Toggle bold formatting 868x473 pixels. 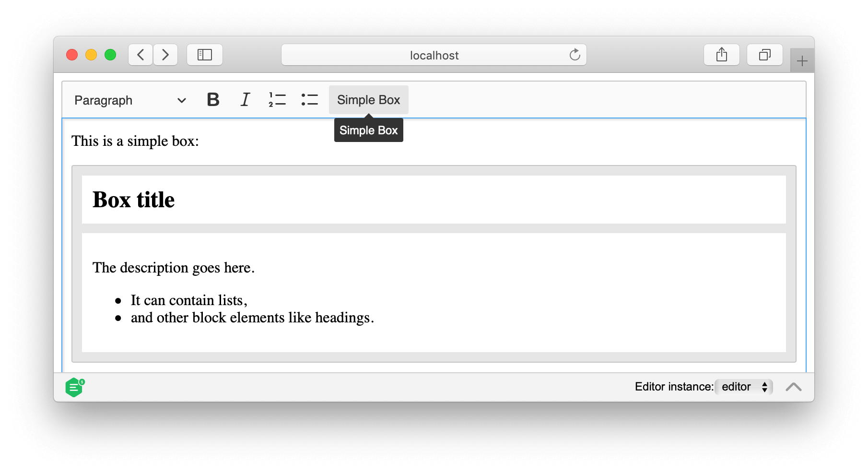pyautogui.click(x=213, y=100)
